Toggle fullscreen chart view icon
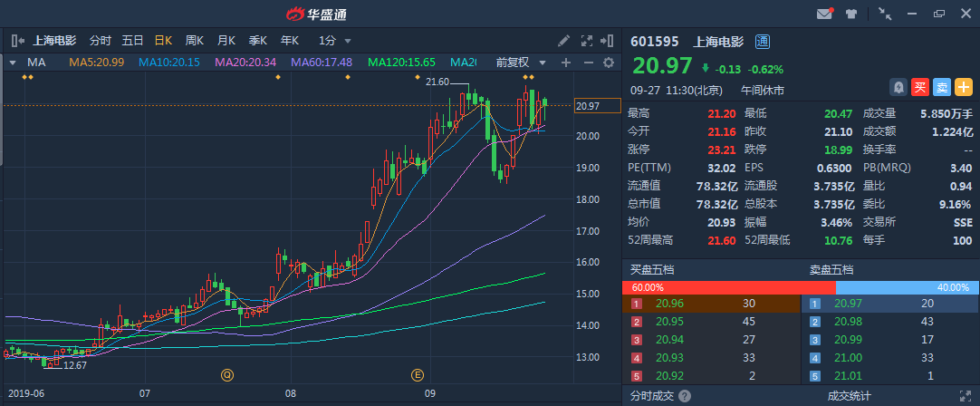 pyautogui.click(x=586, y=41)
